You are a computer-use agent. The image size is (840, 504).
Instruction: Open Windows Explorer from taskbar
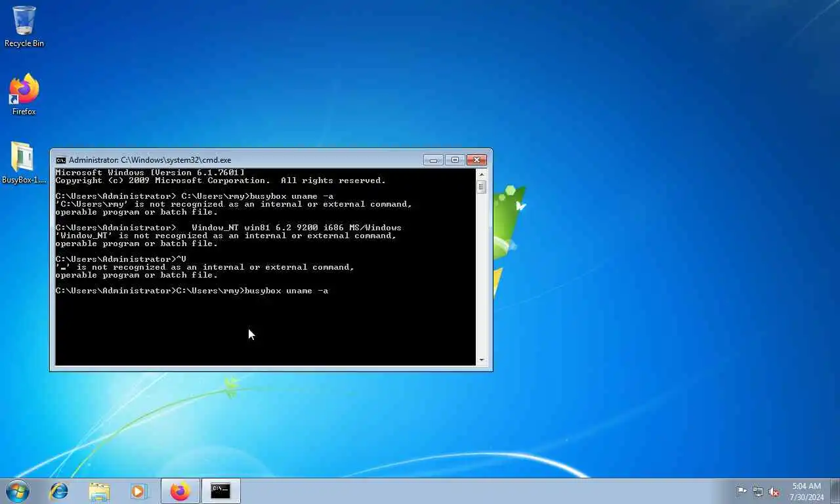click(99, 491)
